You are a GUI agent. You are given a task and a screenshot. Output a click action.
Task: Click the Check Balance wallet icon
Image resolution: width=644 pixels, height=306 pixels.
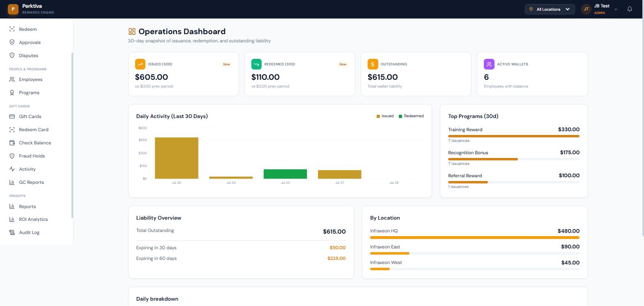click(x=12, y=143)
